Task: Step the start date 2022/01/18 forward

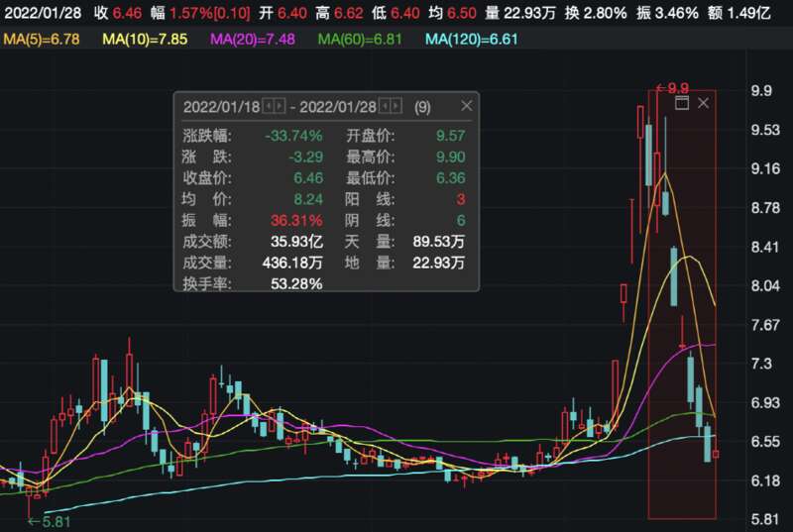Action: [x=281, y=107]
